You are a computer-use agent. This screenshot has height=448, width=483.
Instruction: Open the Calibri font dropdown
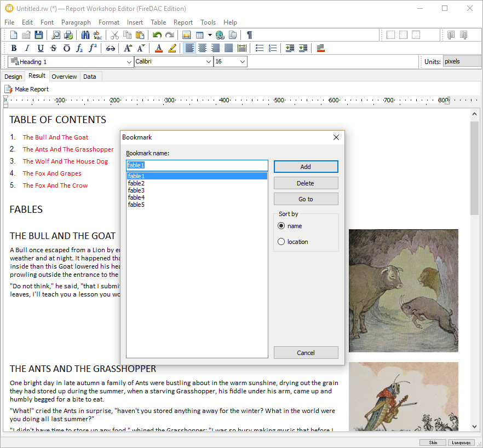[x=208, y=62]
